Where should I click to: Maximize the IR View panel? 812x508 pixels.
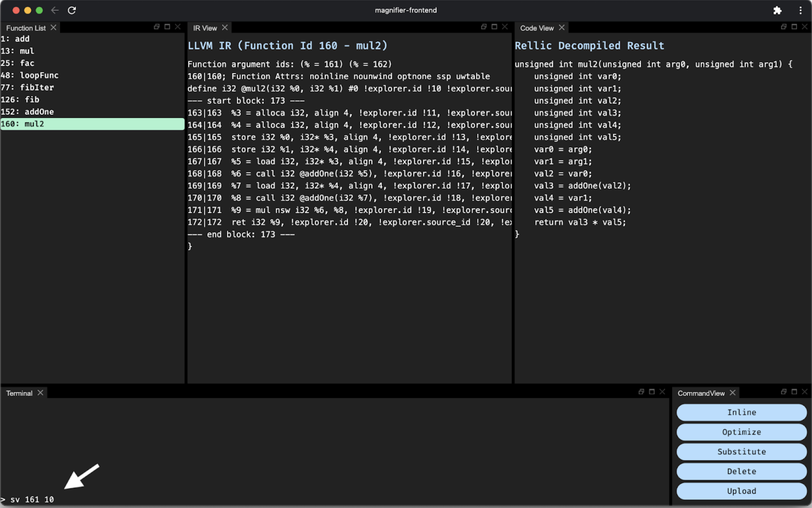tap(494, 27)
